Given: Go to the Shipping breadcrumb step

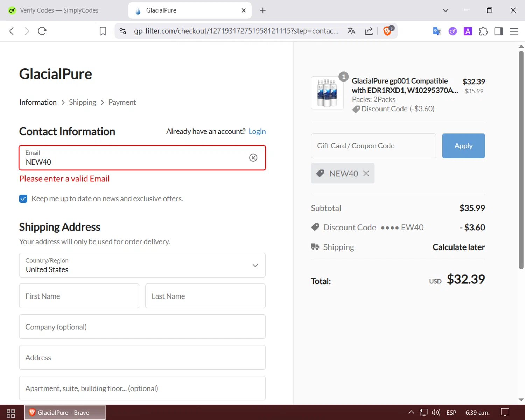Looking at the screenshot, I should click(x=83, y=102).
